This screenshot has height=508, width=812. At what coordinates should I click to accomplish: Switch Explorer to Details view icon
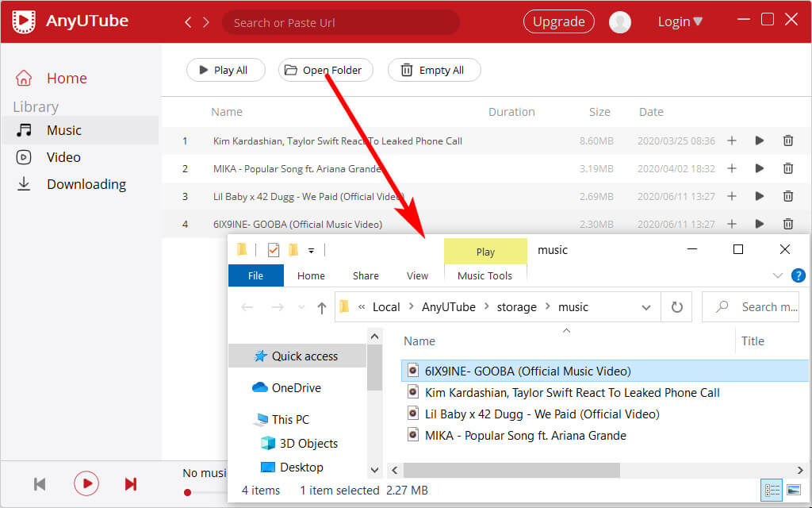click(772, 490)
